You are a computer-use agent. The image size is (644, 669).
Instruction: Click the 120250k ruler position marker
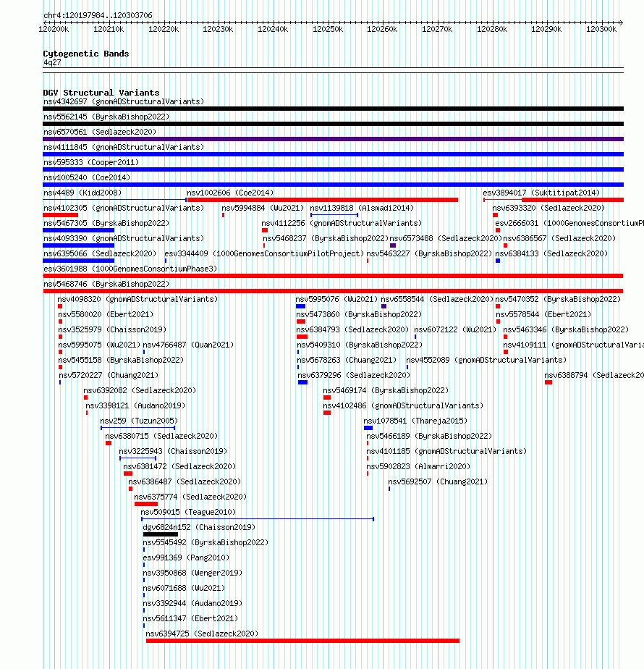pos(328,29)
